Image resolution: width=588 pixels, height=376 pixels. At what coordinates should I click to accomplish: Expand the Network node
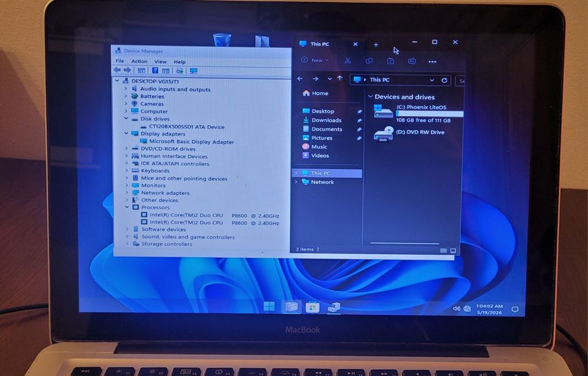pyautogui.click(x=296, y=182)
